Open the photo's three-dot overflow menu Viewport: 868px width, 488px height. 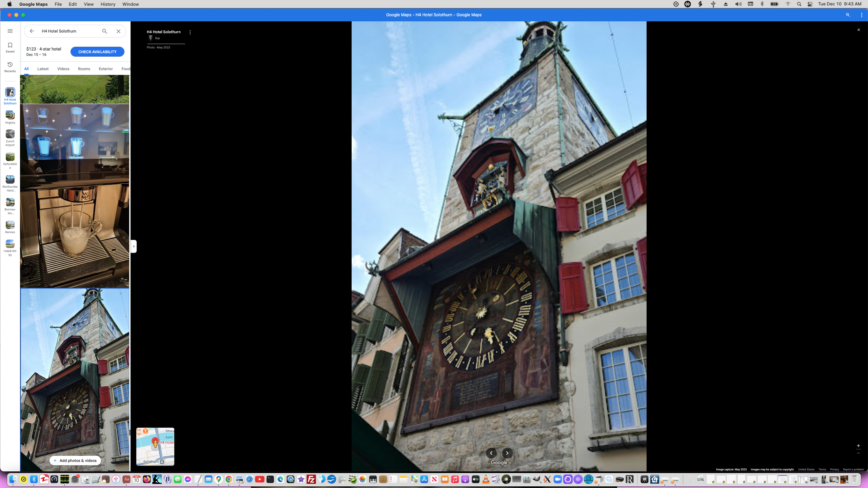point(190,32)
